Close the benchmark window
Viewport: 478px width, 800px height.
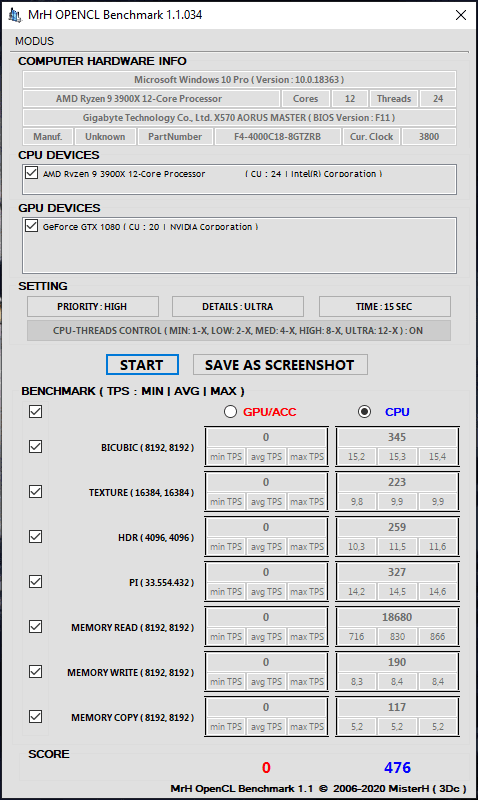461,15
